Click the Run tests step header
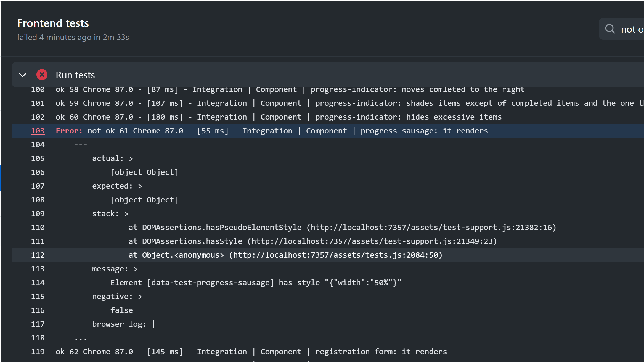644x362 pixels. [x=75, y=75]
